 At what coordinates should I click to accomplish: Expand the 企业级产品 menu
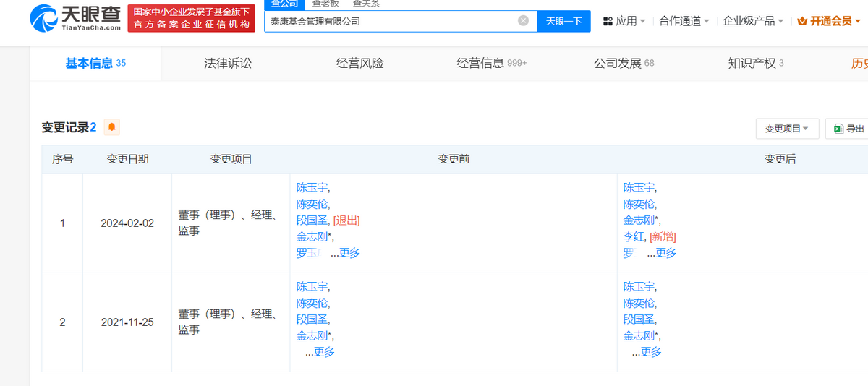point(754,21)
